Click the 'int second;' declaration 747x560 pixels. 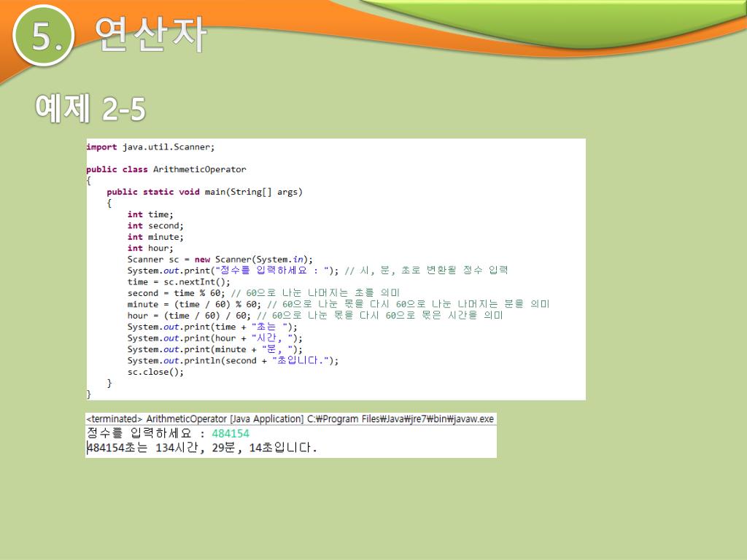click(155, 226)
